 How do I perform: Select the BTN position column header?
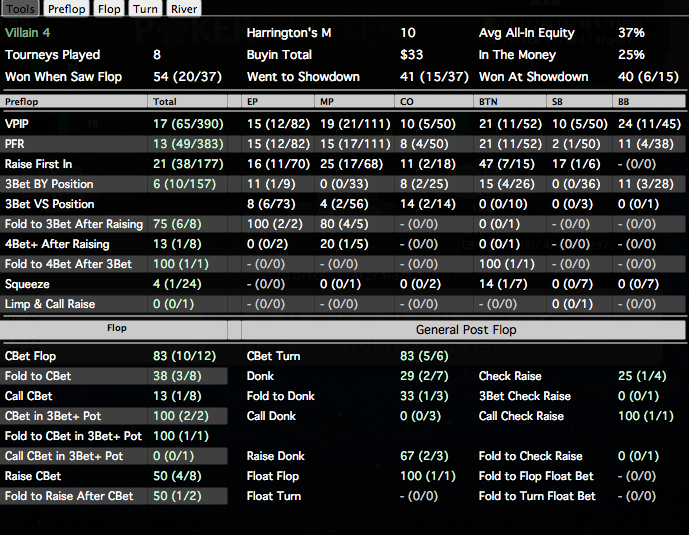(510, 101)
